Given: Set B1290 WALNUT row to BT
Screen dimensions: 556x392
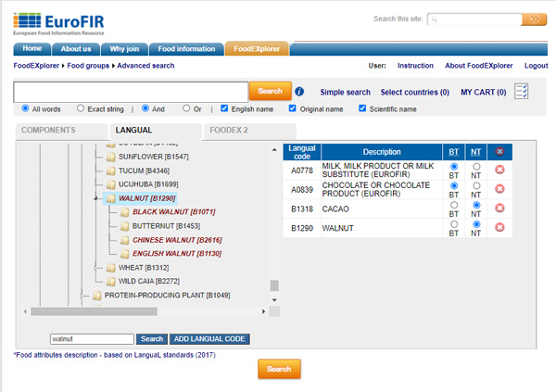Looking at the screenshot, I should pyautogui.click(x=453, y=224).
